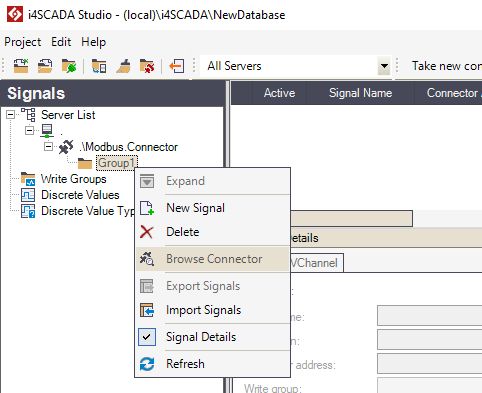The image size is (482, 393).
Task: Select Discrete Values tree item
Action: pyautogui.click(x=80, y=195)
